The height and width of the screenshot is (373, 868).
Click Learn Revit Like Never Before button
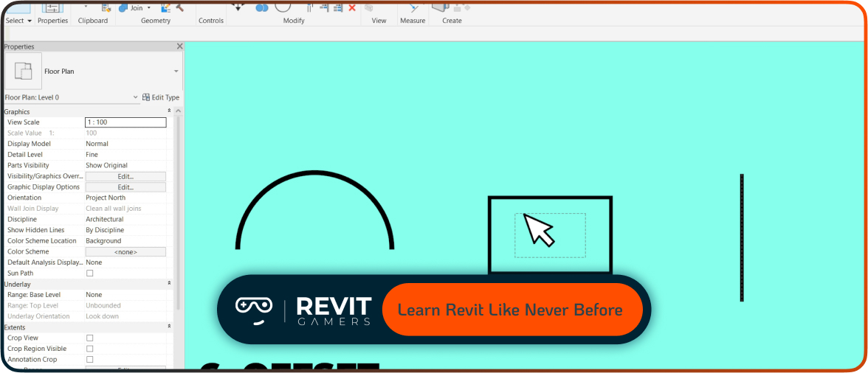coord(512,310)
